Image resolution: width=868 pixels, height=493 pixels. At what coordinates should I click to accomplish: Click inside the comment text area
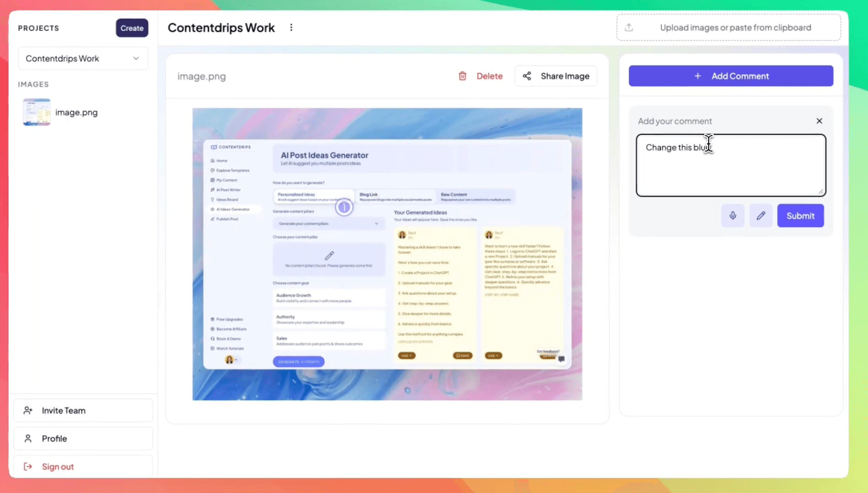pos(731,169)
